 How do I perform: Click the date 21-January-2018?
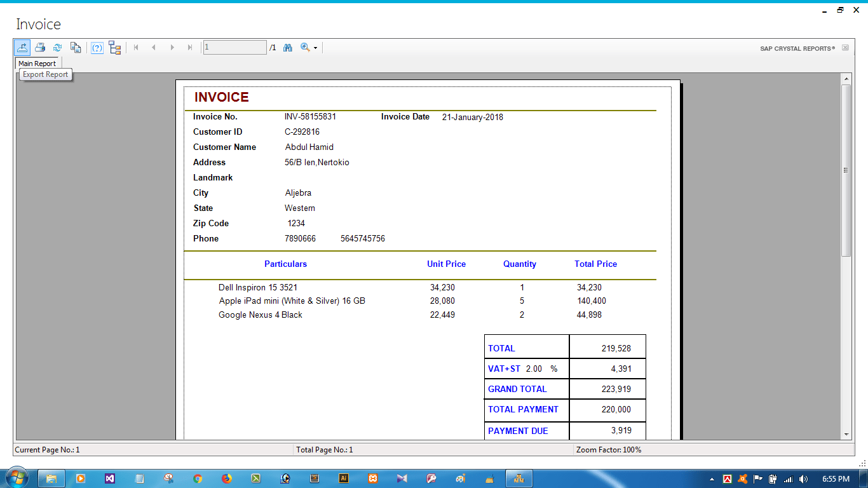473,117
